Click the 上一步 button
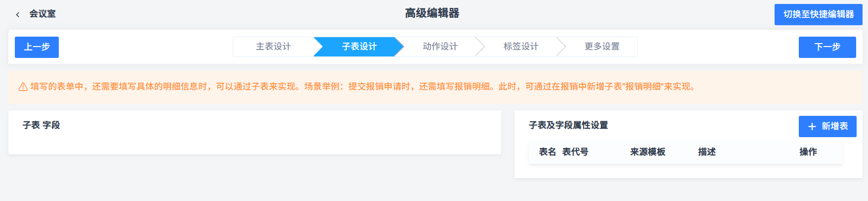The width and height of the screenshot is (868, 201). [37, 47]
